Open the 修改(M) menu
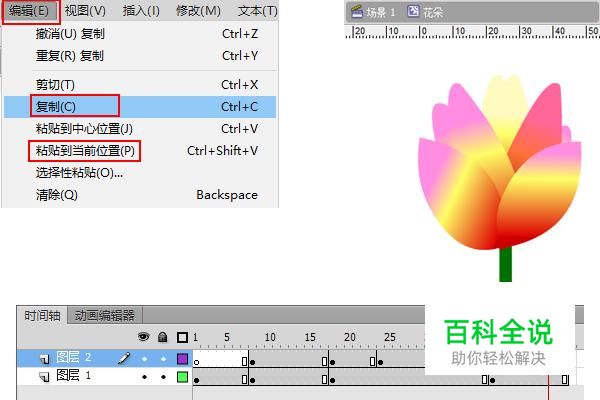This screenshot has width=600, height=400. (x=198, y=11)
